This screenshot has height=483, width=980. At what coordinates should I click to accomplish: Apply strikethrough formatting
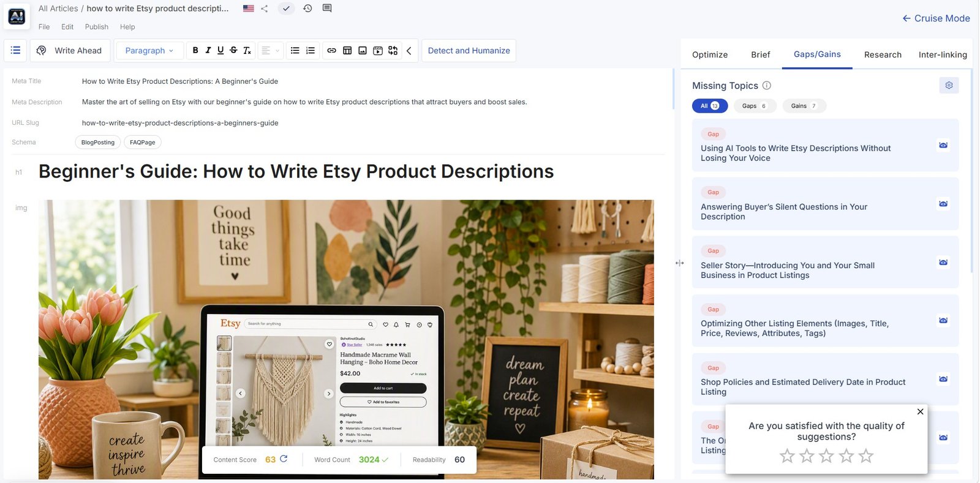click(x=233, y=50)
